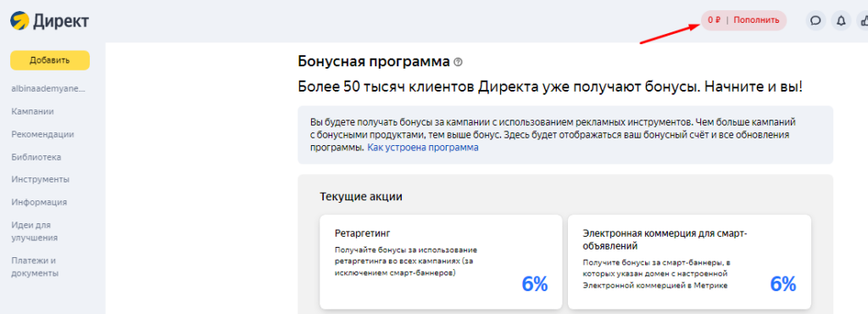
Task: Open Библиотека in the sidebar
Action: 36,157
